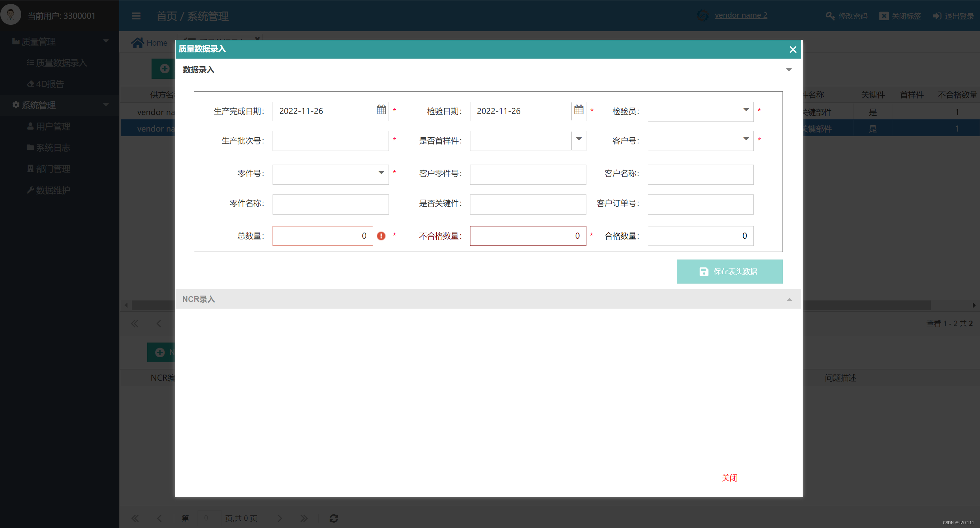Click the scrollbar right arrow of the background grid
This screenshot has height=528, width=980.
click(x=974, y=305)
